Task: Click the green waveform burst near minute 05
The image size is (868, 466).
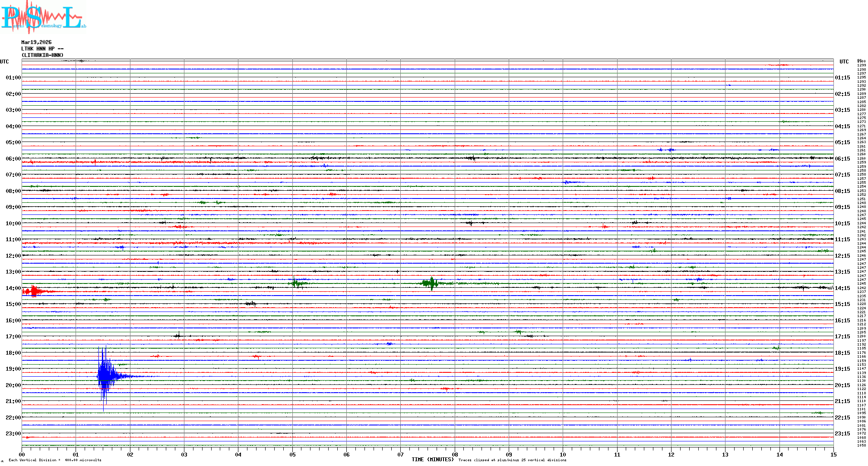Action: pyautogui.click(x=296, y=283)
